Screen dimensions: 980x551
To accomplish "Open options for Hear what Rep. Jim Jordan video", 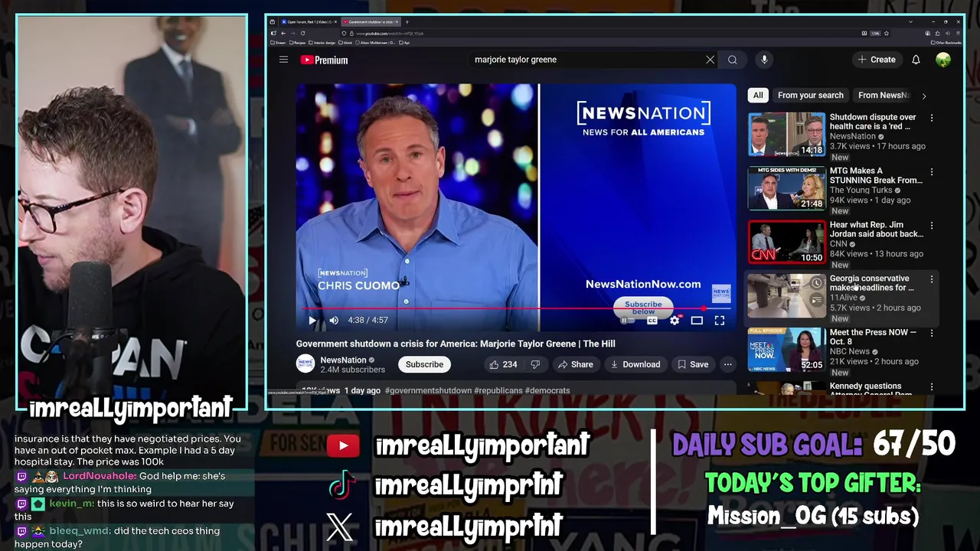I will [932, 226].
